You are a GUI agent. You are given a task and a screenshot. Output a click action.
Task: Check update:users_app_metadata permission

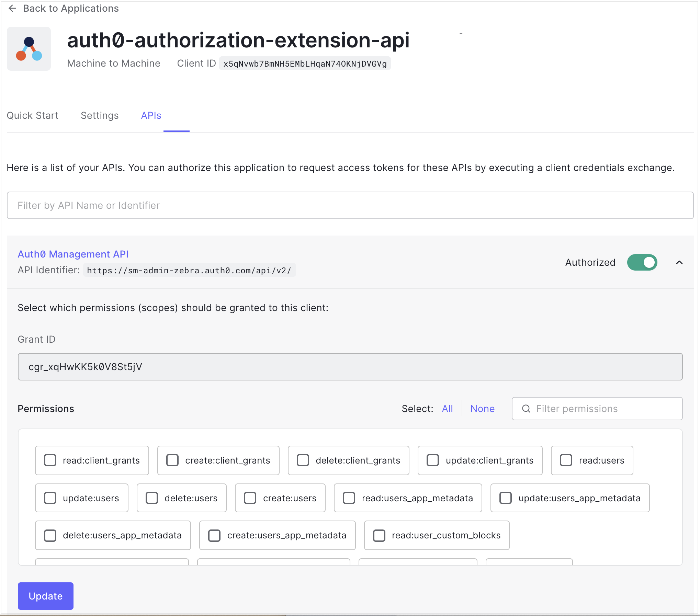point(506,498)
